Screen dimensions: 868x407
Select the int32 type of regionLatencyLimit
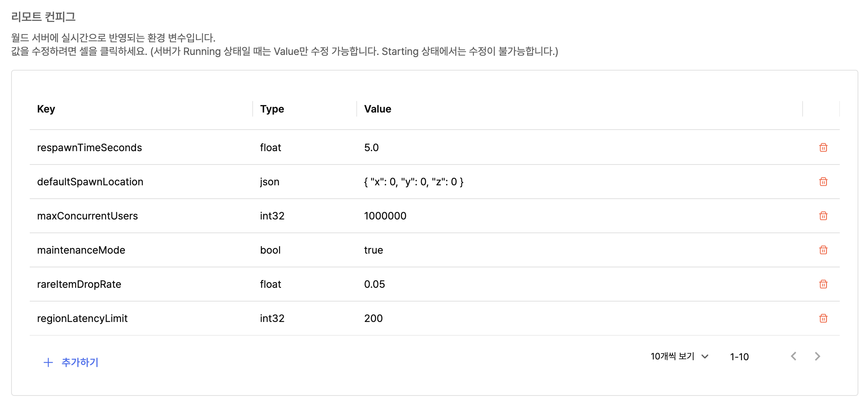point(305,318)
